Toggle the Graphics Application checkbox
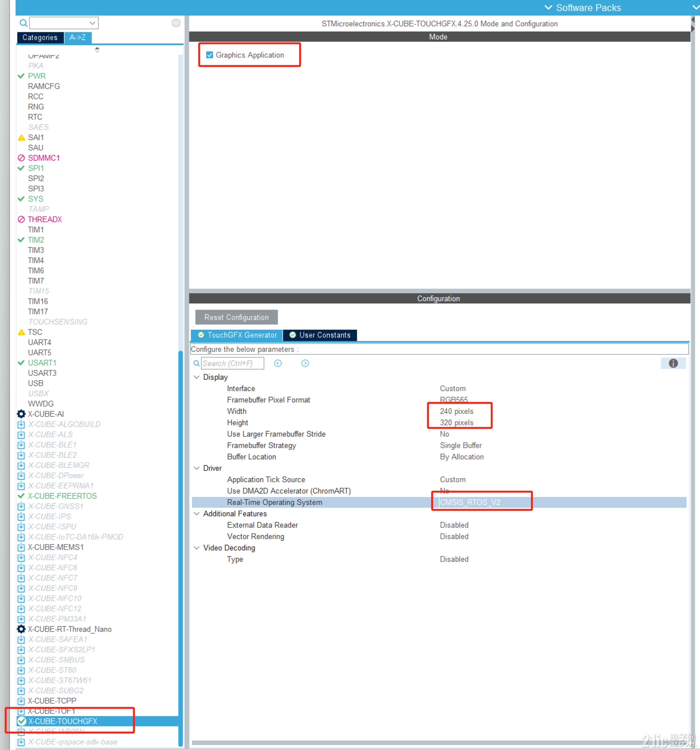700x750 pixels. tap(209, 55)
